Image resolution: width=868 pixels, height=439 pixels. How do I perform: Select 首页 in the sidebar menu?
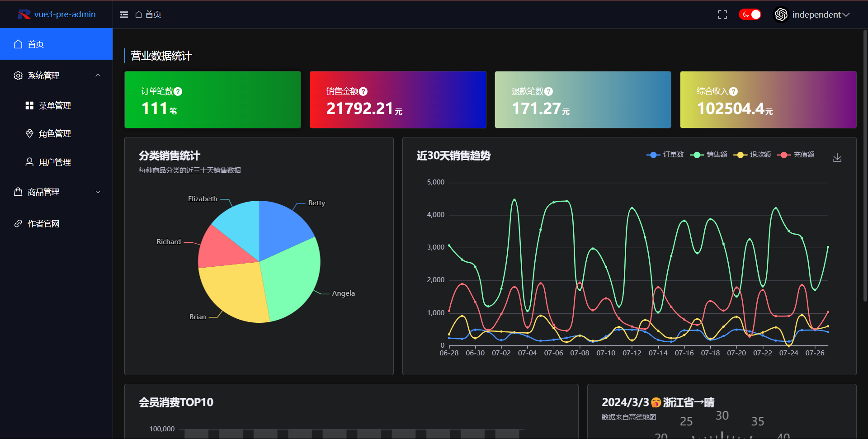(x=56, y=44)
